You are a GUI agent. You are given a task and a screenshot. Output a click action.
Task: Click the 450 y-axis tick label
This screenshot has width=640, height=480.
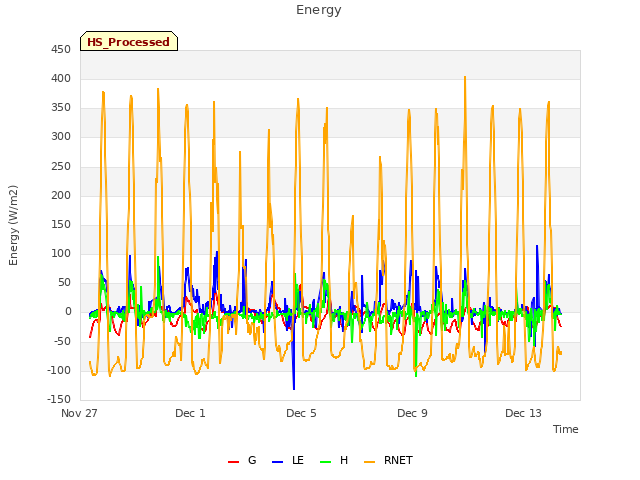(x=61, y=49)
